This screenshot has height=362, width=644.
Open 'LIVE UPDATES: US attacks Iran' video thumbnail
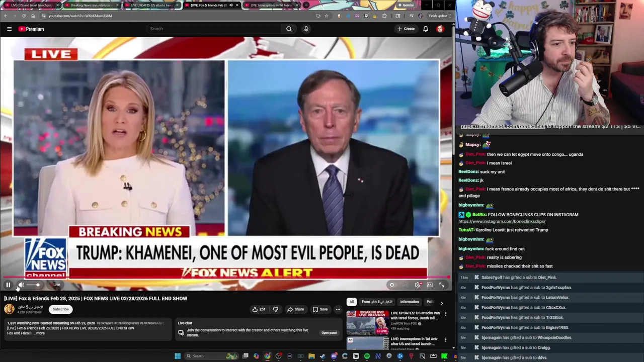(x=367, y=322)
